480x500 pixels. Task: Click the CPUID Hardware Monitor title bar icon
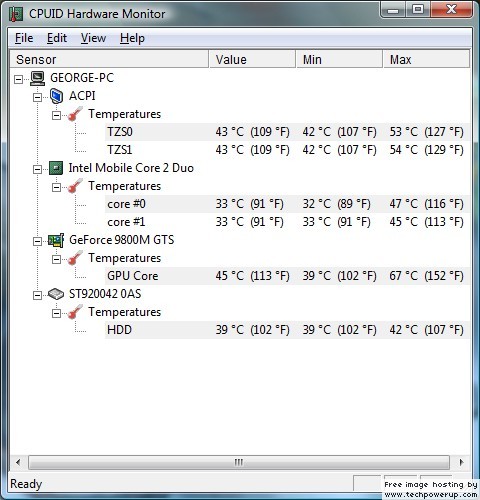click(x=16, y=14)
